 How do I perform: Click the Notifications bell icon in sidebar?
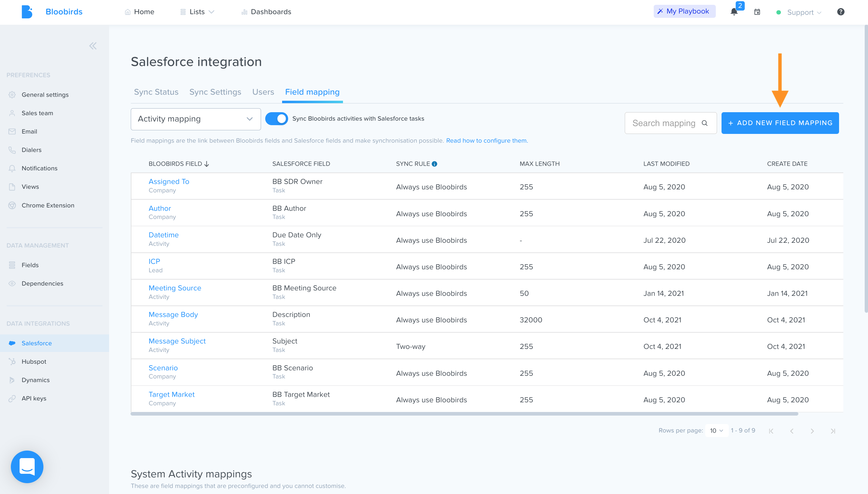(x=12, y=168)
